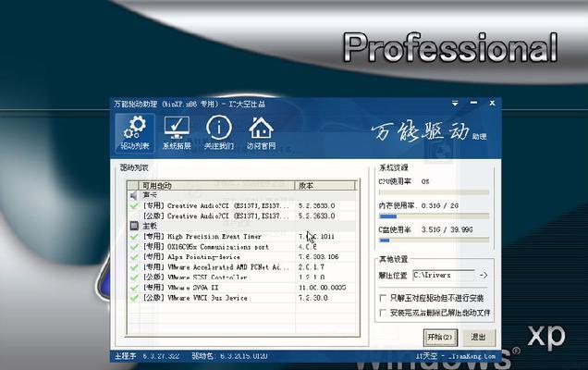Enable 只解压对应驱动但不进行安装 checkbox

pyautogui.click(x=383, y=298)
